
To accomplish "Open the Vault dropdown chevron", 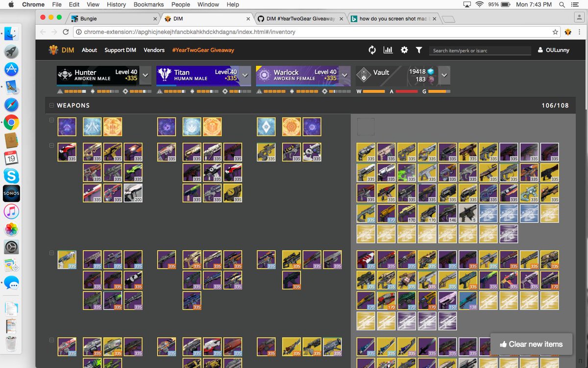I will point(444,76).
